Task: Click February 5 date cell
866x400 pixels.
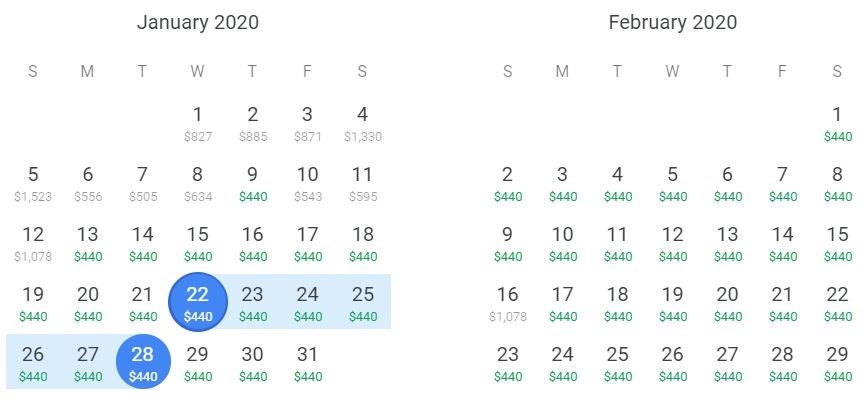Action: coord(672,183)
